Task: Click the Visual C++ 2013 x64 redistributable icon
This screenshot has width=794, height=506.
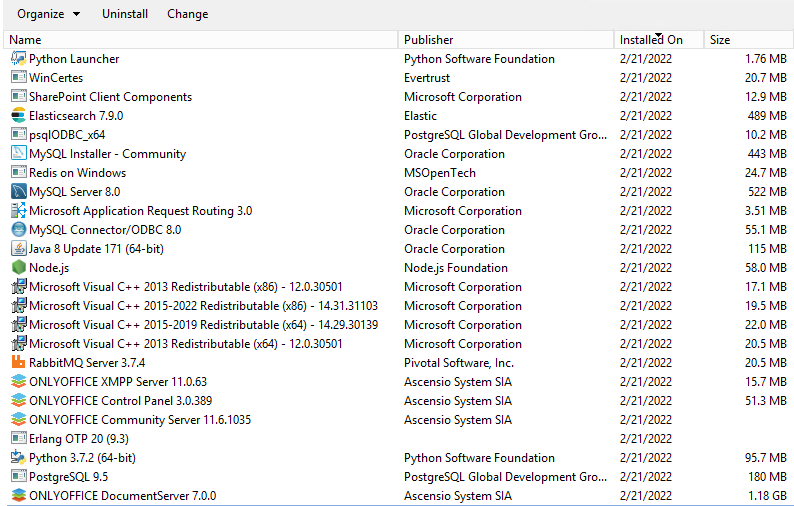Action: tap(19, 343)
